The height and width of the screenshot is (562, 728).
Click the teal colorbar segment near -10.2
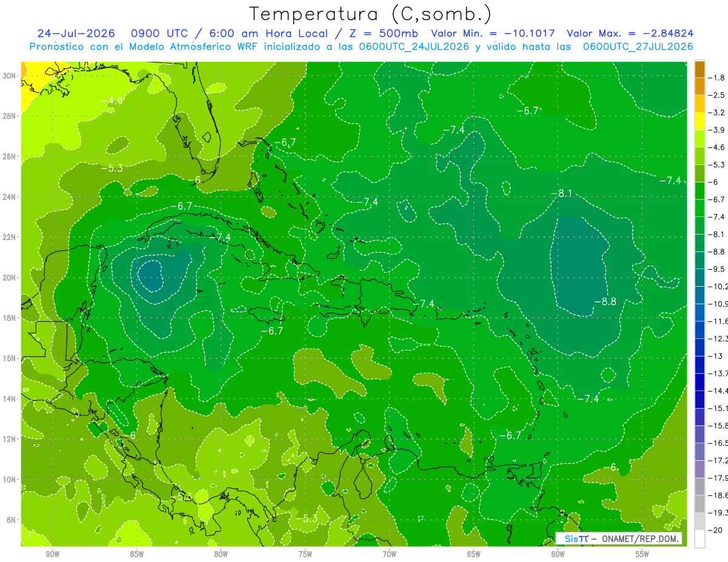coord(699,278)
